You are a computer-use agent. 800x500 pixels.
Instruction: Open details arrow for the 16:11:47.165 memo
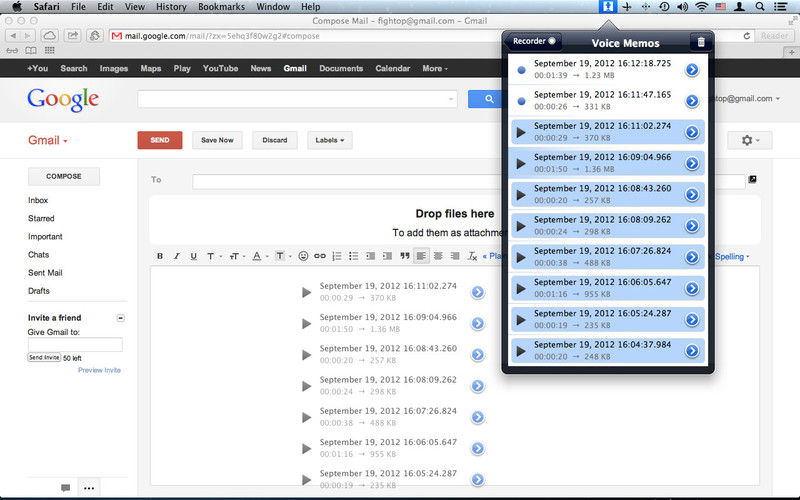click(692, 101)
